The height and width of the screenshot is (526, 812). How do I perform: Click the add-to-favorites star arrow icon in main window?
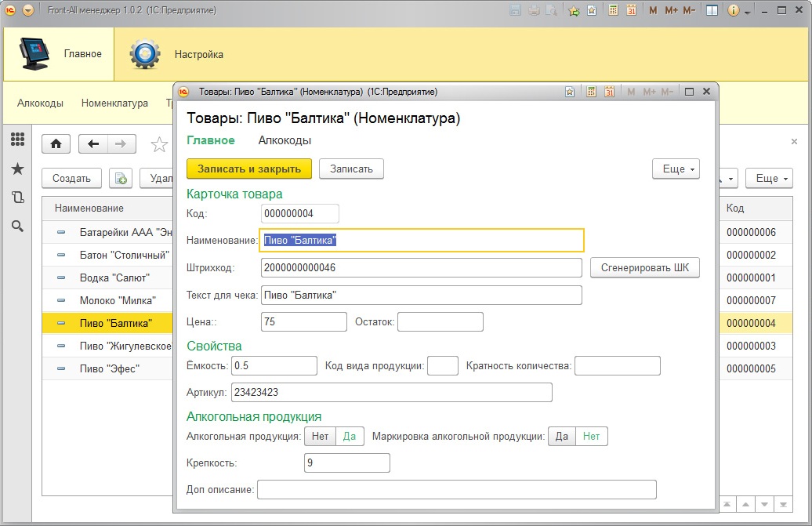[574, 10]
